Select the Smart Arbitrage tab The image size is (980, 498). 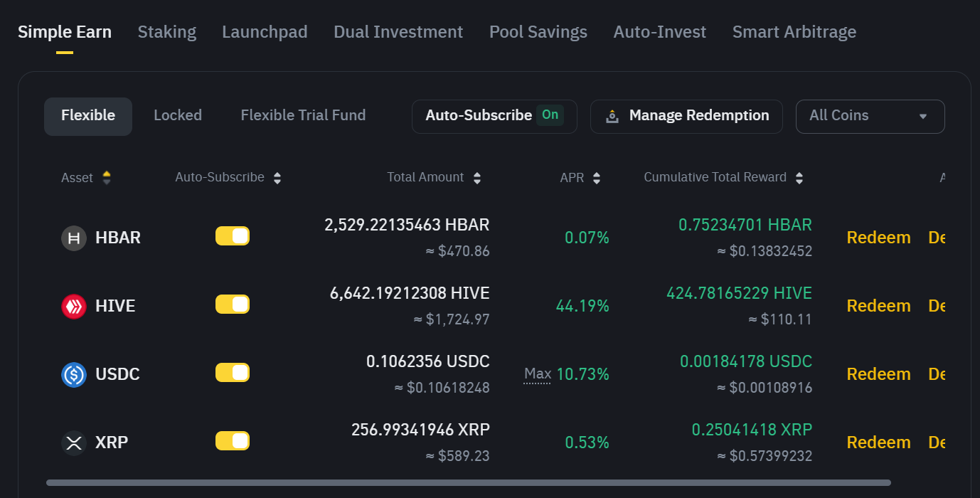coord(794,32)
